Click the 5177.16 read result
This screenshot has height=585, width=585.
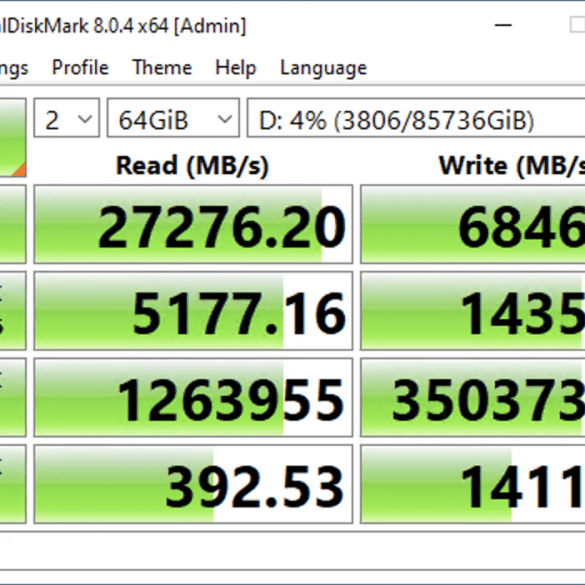(x=193, y=311)
